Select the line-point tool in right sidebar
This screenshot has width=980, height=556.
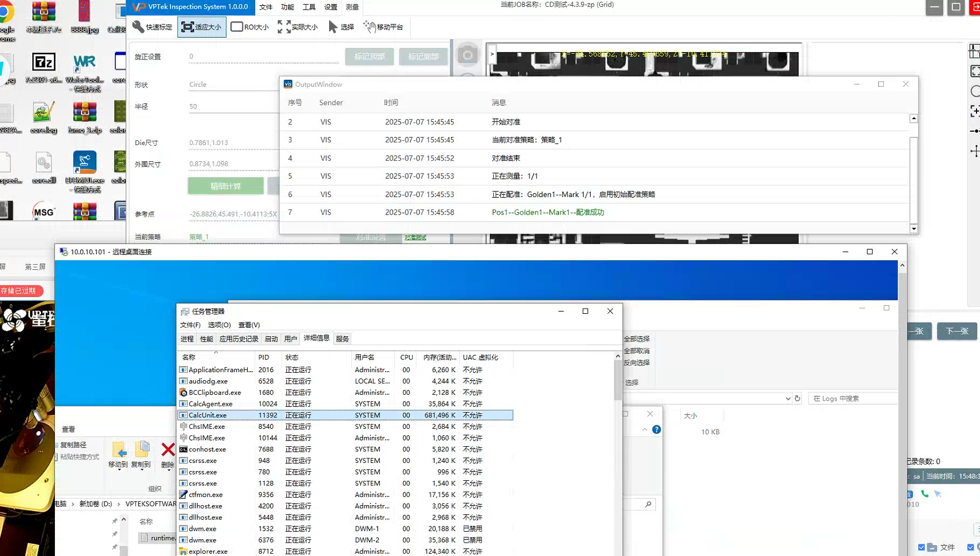point(975,131)
